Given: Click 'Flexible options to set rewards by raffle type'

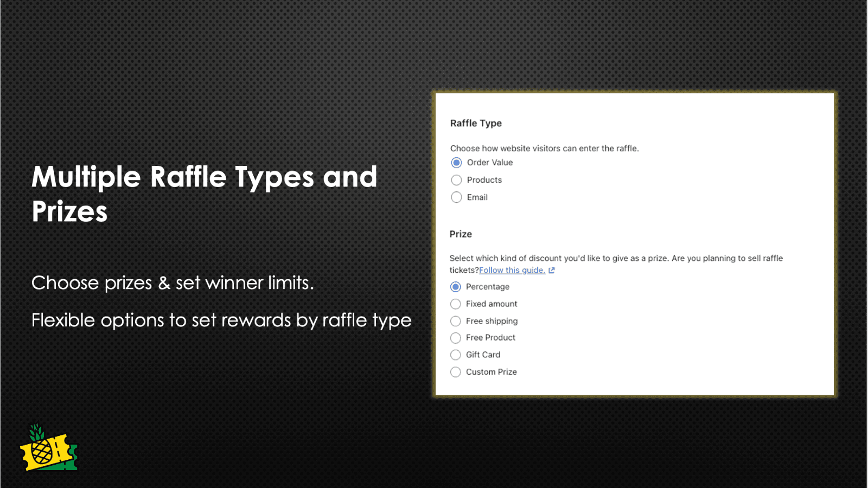Looking at the screenshot, I should coord(221,320).
